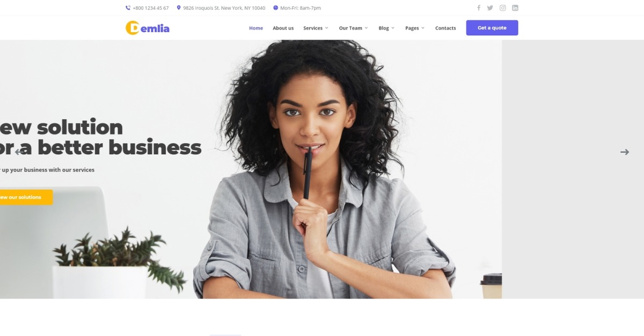Call the +800 1234 45 67 number link
The width and height of the screenshot is (644, 336).
(150, 8)
